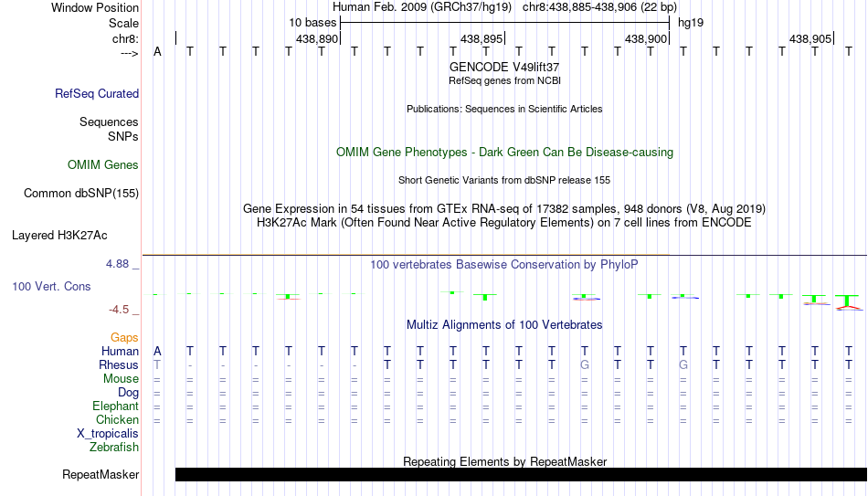Select the Zebrafish species label
Image resolution: width=868 pixels, height=496 pixels.
pyautogui.click(x=114, y=448)
